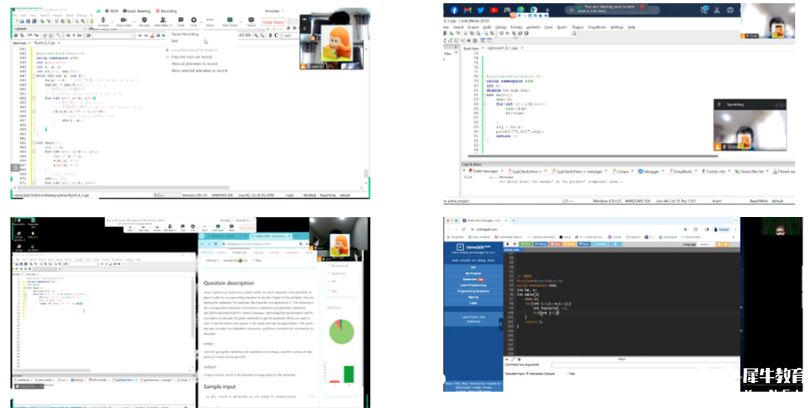Select the Text standard input radio button
The height and width of the screenshot is (408, 812).
(567, 373)
